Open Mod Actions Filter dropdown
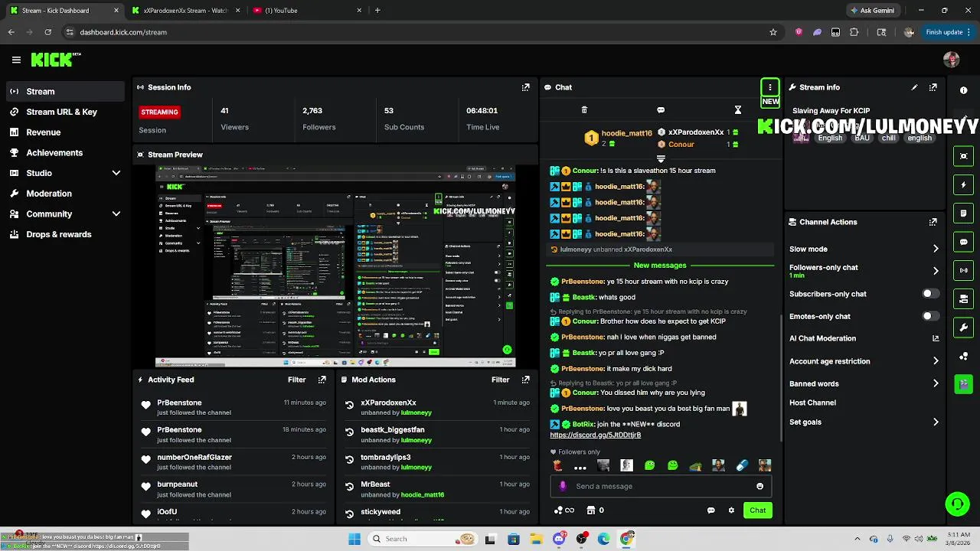980x551 pixels. pyautogui.click(x=501, y=380)
